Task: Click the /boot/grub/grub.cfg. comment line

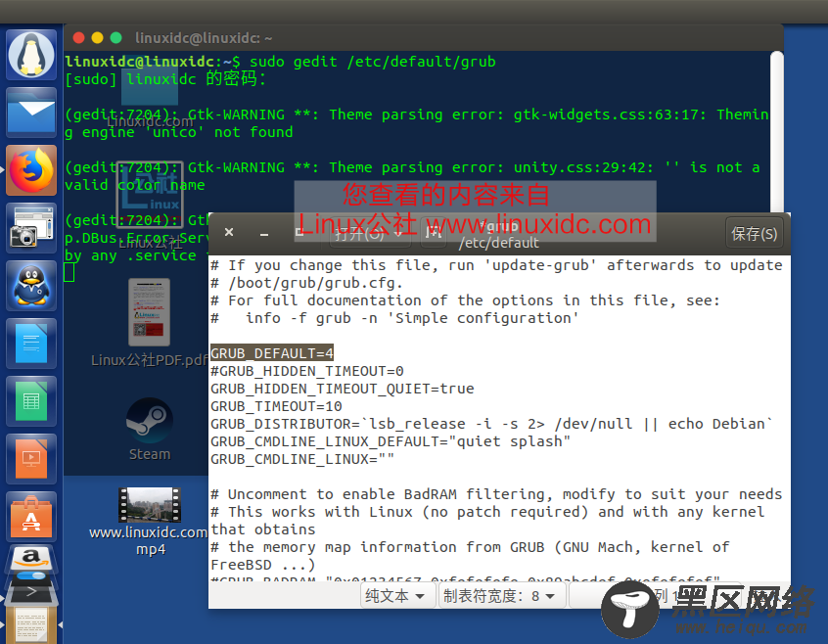Action: click(x=306, y=283)
